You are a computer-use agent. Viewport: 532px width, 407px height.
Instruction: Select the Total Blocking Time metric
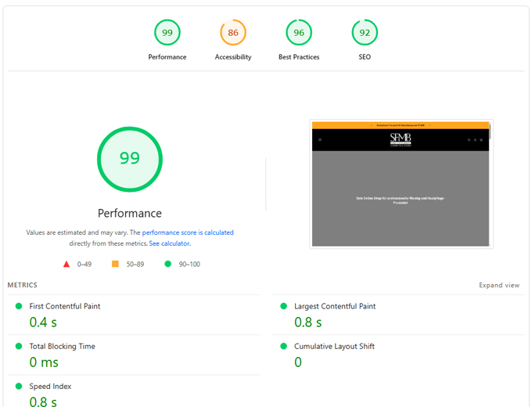coord(62,346)
